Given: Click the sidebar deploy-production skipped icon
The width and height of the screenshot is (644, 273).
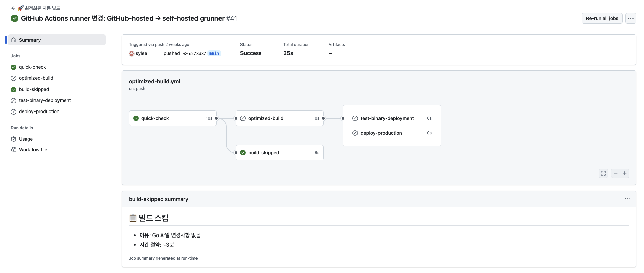Looking at the screenshot, I should coord(14,112).
